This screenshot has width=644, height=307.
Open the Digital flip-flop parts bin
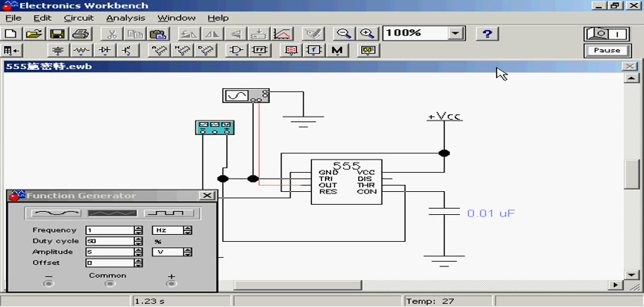point(260,51)
